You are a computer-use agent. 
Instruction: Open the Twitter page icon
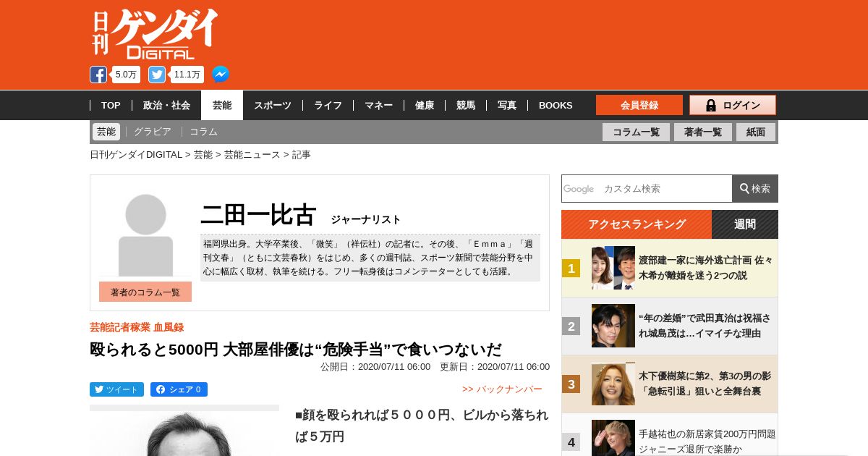click(x=157, y=75)
